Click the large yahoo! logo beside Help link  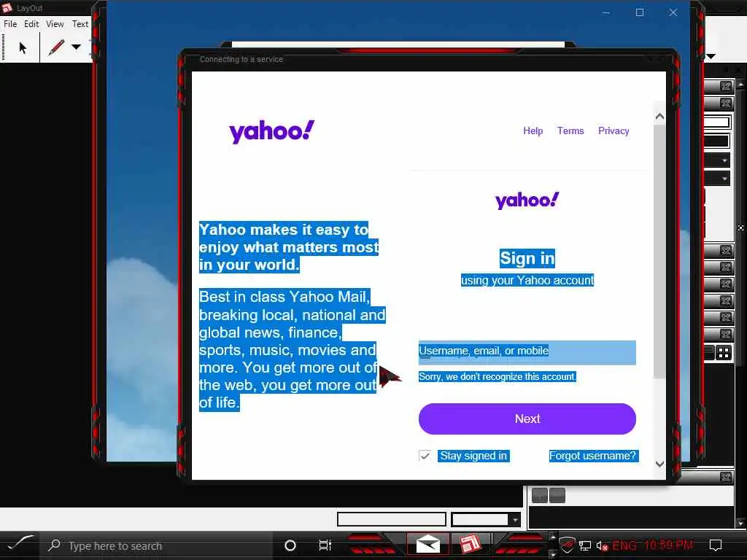(271, 131)
